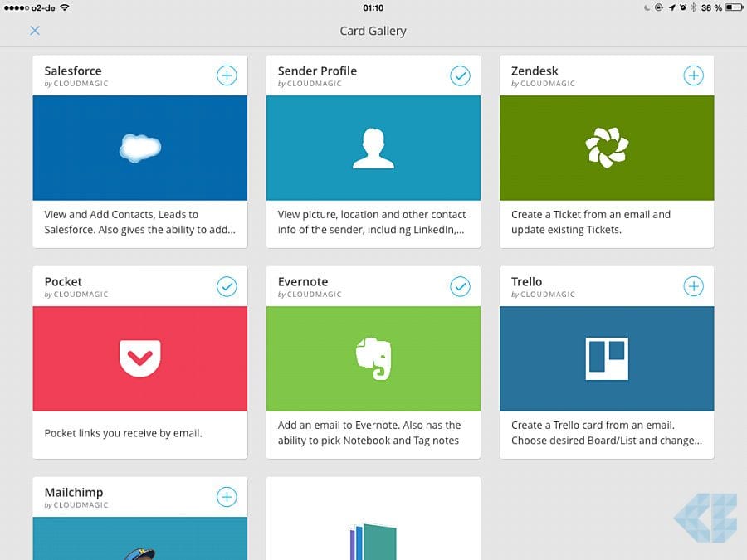Tap the alarm clock status icon
Viewport: 747px width, 560px height.
pos(683,7)
